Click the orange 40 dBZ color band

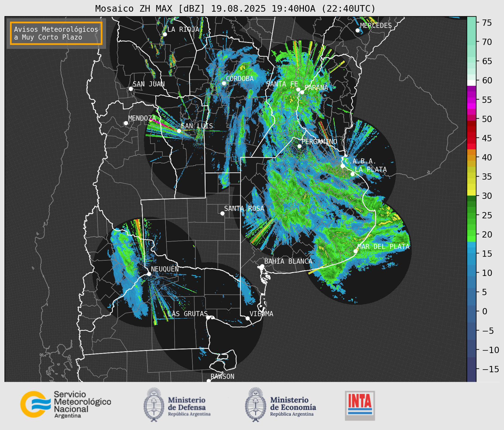pos(471,158)
